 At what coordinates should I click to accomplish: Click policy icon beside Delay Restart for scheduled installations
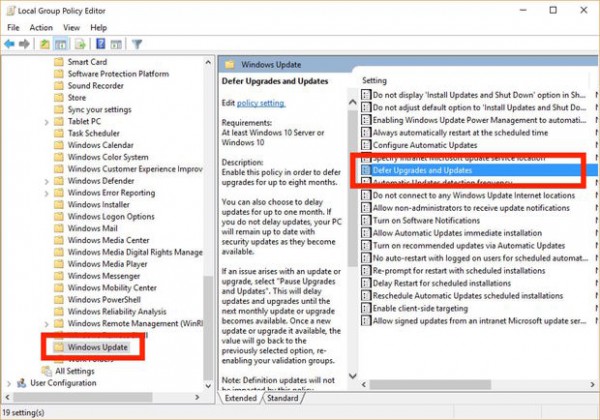click(366, 283)
